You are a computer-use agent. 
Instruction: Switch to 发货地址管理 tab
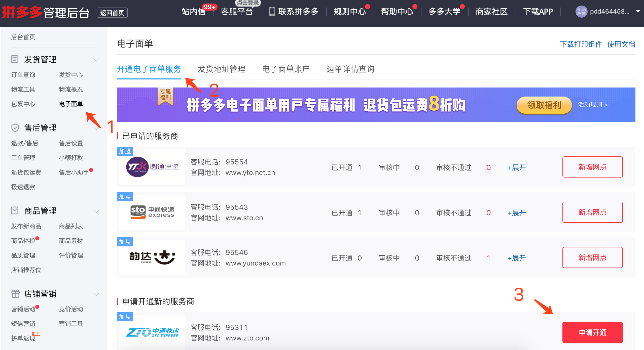click(222, 69)
